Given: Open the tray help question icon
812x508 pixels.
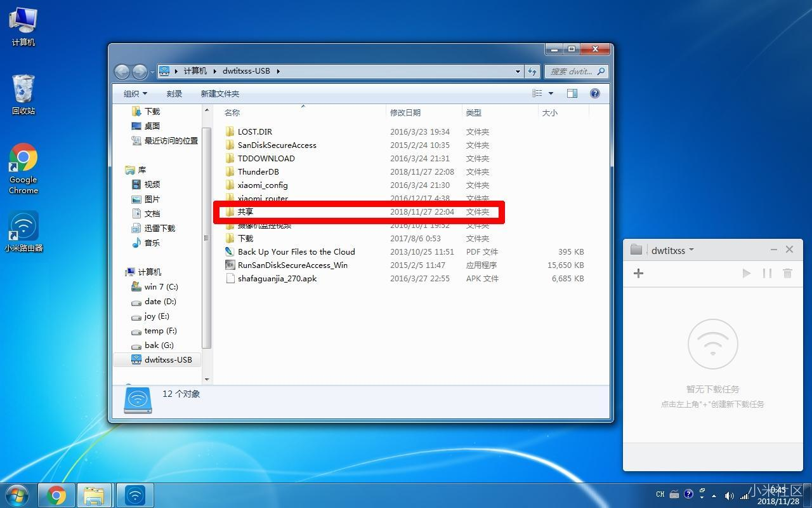Looking at the screenshot, I should (x=689, y=495).
